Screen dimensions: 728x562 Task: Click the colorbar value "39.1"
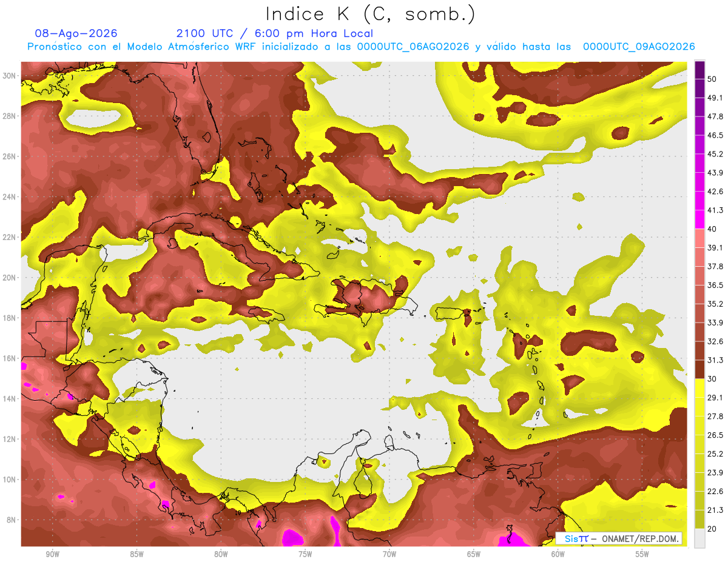pyautogui.click(x=715, y=248)
